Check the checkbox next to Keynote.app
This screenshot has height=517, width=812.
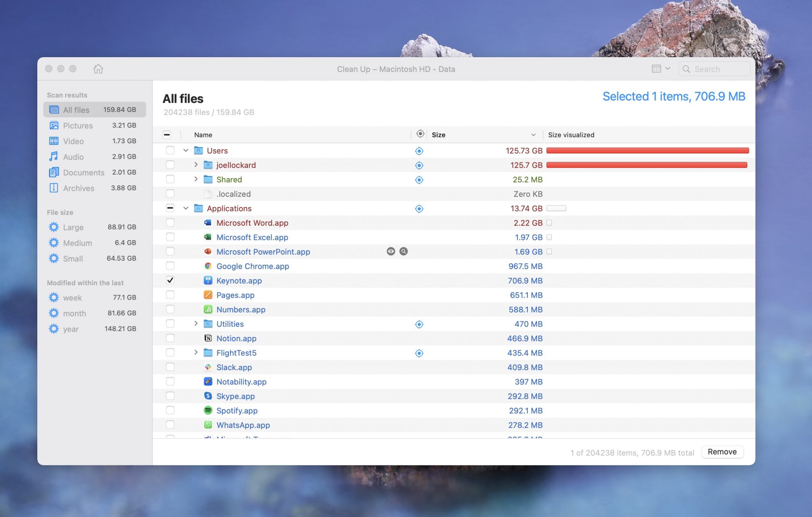(170, 280)
